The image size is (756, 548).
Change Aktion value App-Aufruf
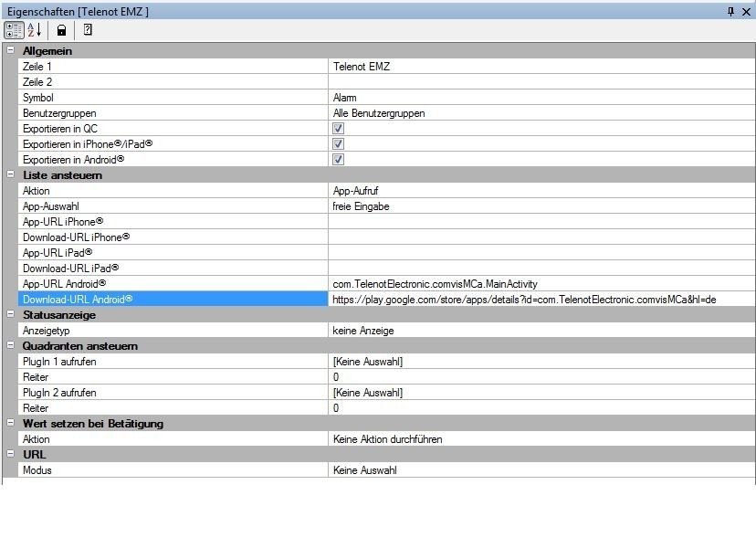541,191
